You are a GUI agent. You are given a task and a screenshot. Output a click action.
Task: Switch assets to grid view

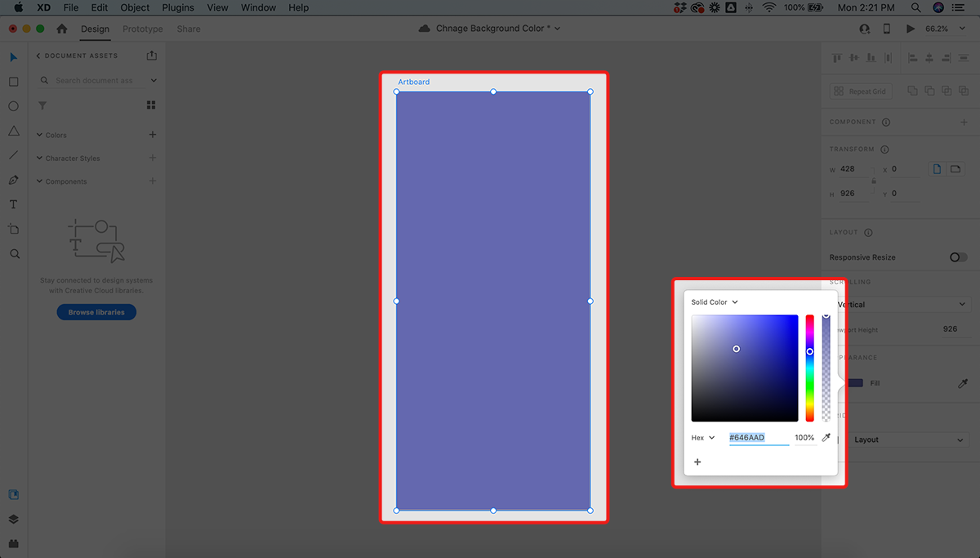point(151,105)
